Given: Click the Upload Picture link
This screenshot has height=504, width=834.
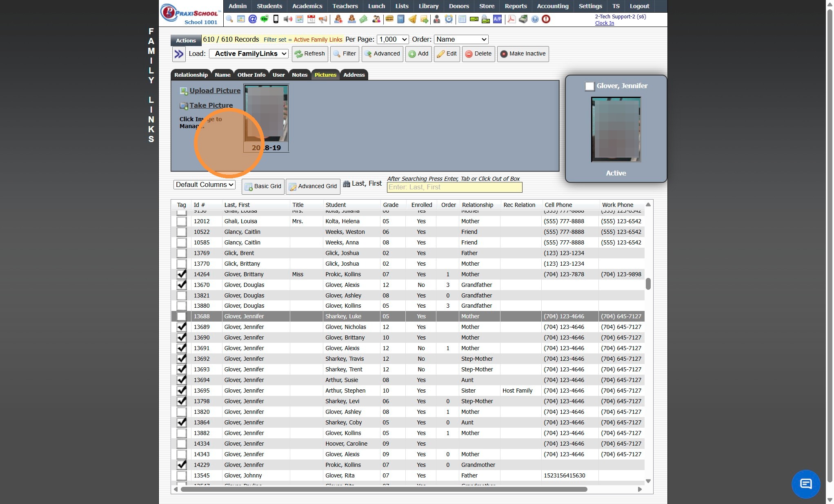Looking at the screenshot, I should coord(215,91).
